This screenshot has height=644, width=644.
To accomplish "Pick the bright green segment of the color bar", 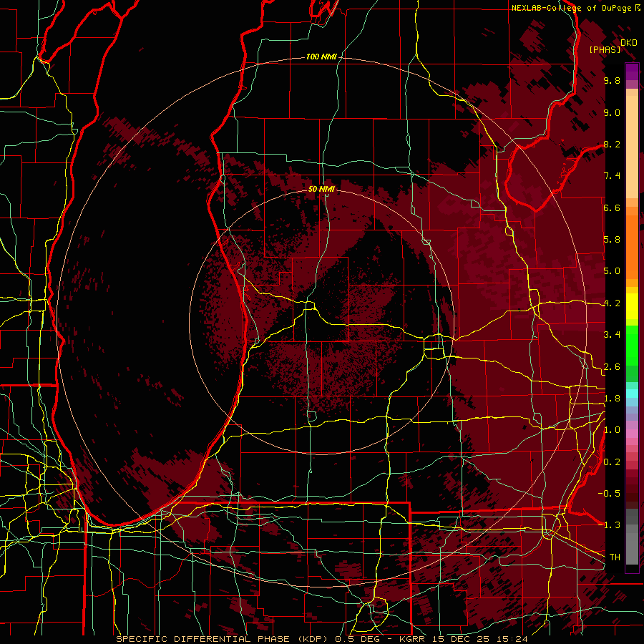I will tap(632, 345).
